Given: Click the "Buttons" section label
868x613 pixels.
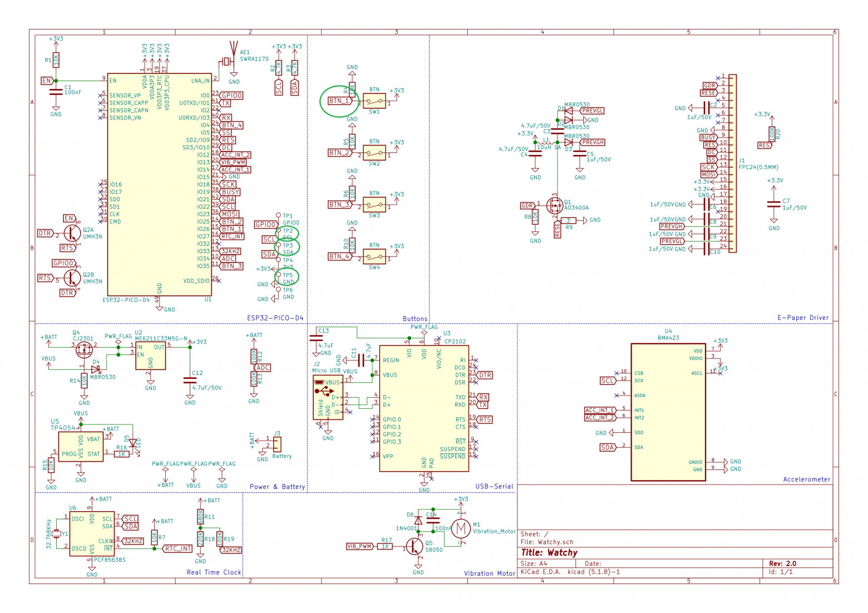Looking at the screenshot, I should (x=415, y=319).
